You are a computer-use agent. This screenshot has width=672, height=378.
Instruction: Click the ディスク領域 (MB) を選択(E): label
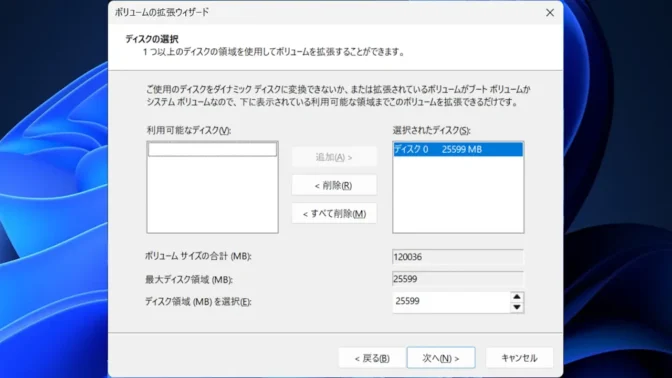198,302
